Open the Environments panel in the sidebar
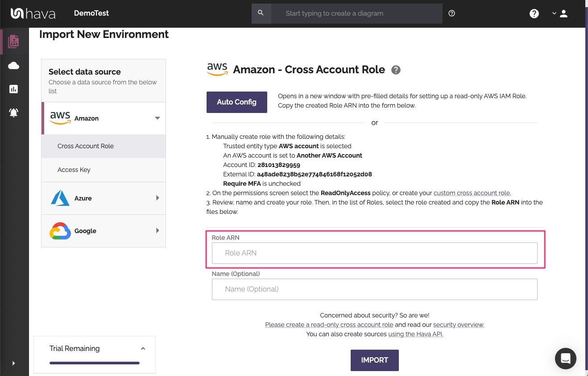 tap(13, 41)
